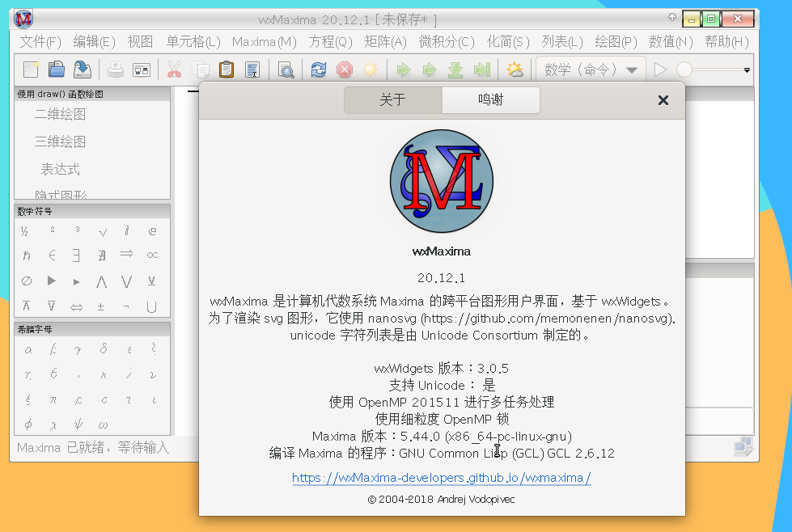Switch to the 鸣谢 tab
This screenshot has height=532, width=792.
tap(490, 100)
